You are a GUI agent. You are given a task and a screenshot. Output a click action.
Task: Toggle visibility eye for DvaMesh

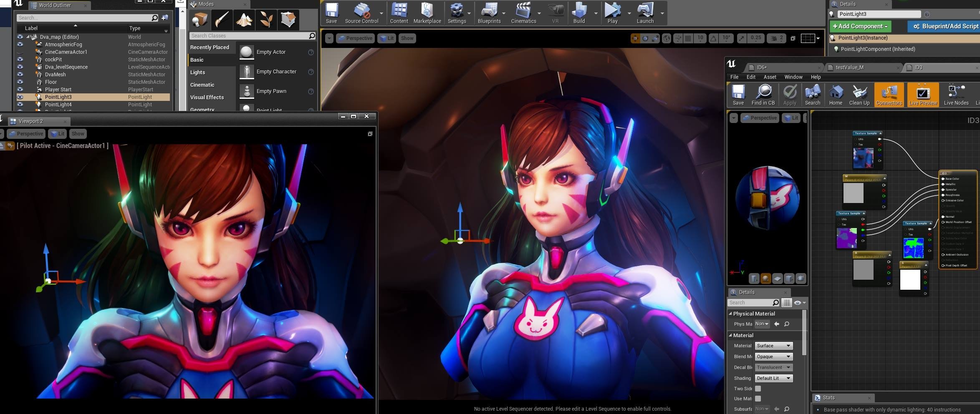(20, 74)
